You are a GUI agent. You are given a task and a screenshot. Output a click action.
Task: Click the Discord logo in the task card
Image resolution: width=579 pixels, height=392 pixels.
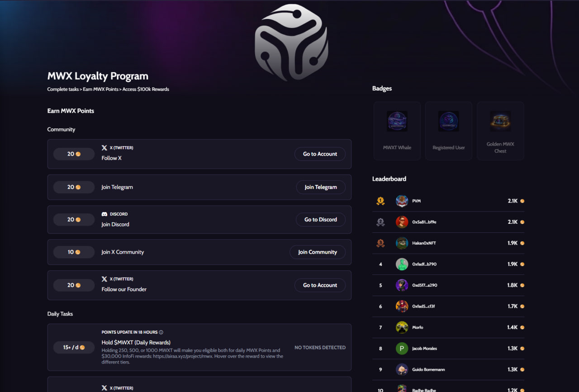104,214
